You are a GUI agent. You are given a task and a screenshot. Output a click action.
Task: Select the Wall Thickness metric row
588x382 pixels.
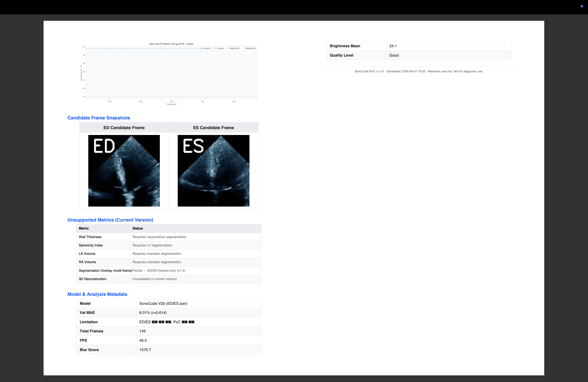(x=169, y=237)
